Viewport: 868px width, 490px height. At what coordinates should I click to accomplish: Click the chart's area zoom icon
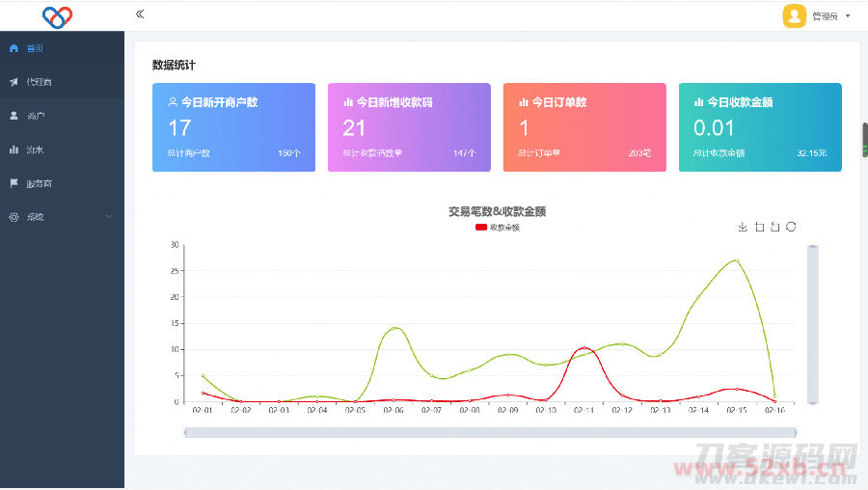[759, 227]
